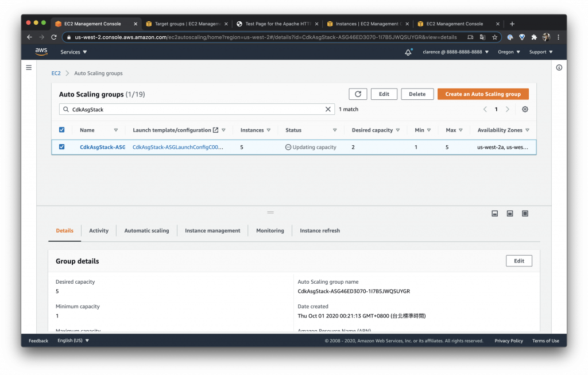Open the Oregon region selector
The image size is (588, 375).
coord(509,52)
